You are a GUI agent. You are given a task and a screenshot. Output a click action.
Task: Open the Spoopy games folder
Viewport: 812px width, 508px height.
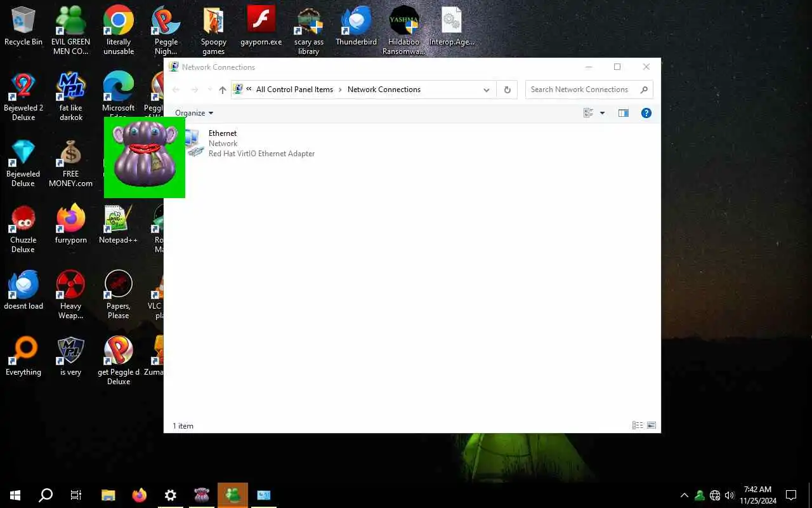[214, 30]
